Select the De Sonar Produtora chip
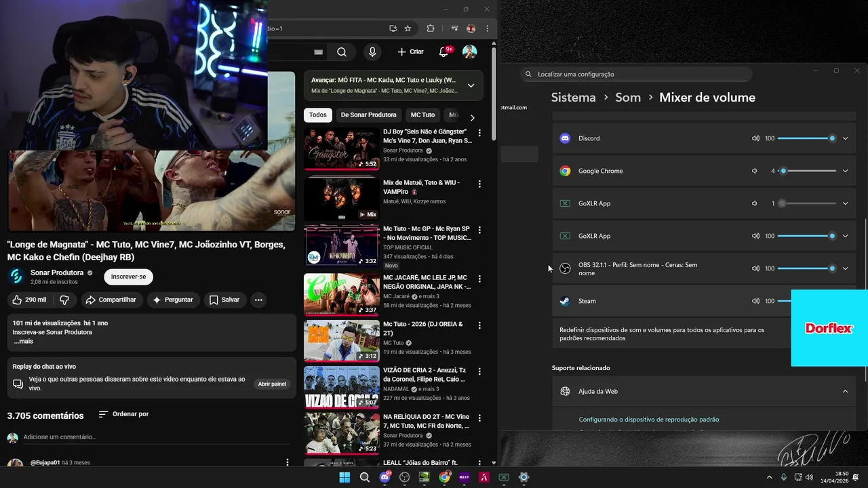The height and width of the screenshot is (488, 868). tap(368, 115)
